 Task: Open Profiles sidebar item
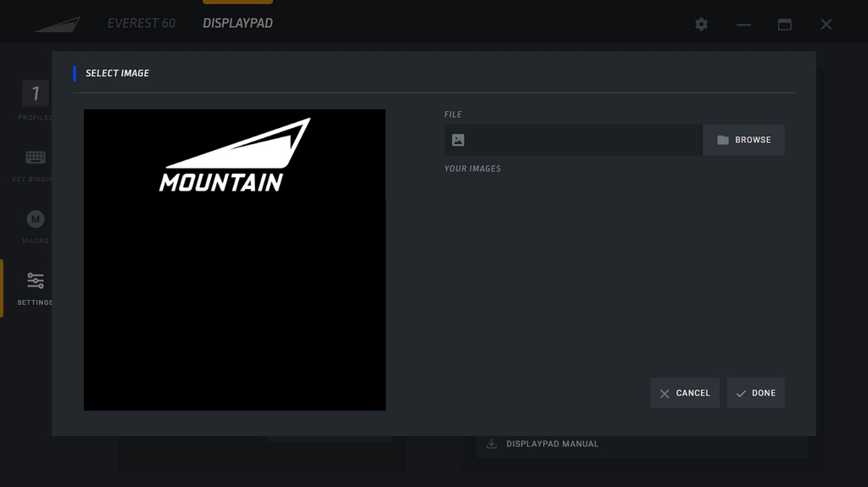point(36,100)
